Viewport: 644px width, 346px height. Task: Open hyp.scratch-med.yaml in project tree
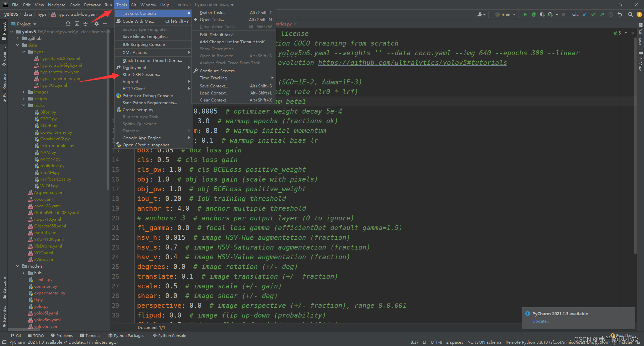click(61, 78)
